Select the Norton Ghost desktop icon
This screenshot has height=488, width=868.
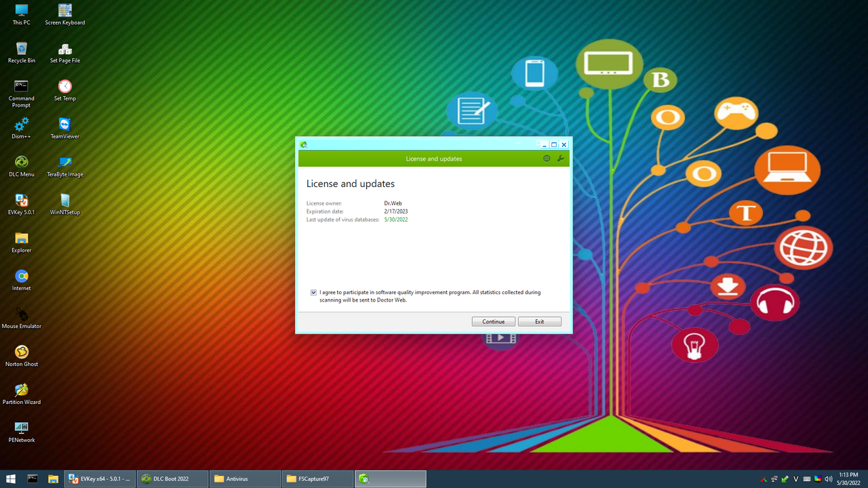(x=22, y=356)
